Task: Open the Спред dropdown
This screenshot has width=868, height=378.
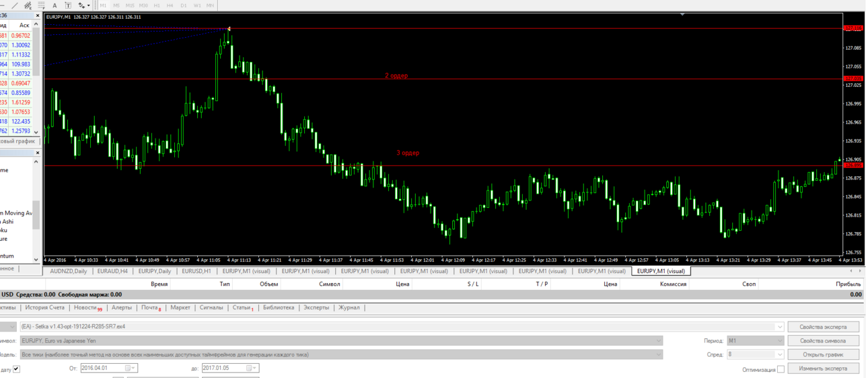Action: (780, 354)
